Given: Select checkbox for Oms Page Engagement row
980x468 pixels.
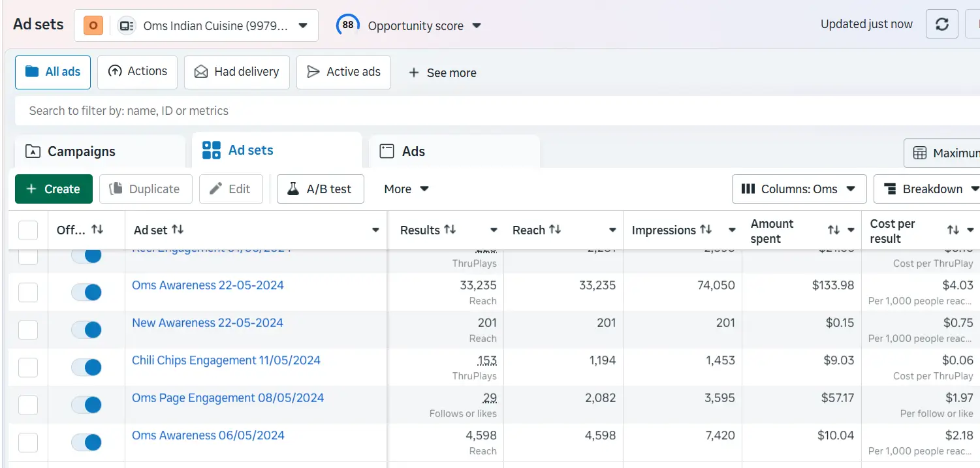Looking at the screenshot, I should [x=28, y=405].
